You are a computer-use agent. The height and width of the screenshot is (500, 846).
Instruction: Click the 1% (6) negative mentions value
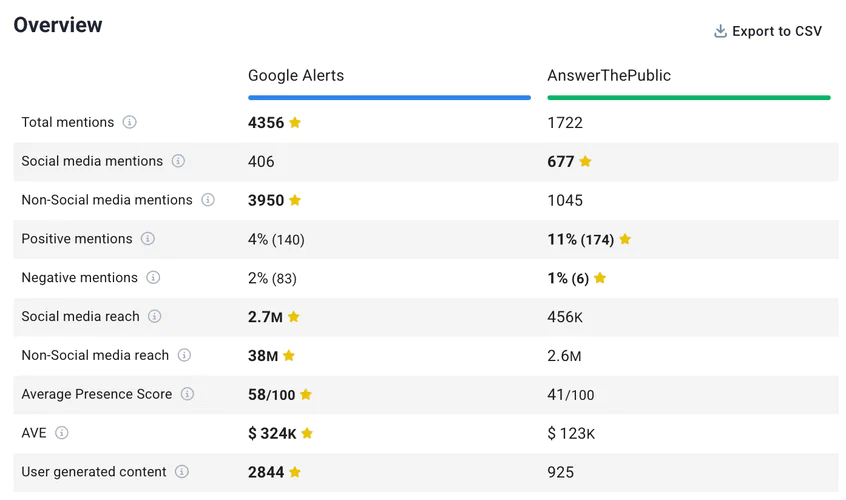(568, 278)
